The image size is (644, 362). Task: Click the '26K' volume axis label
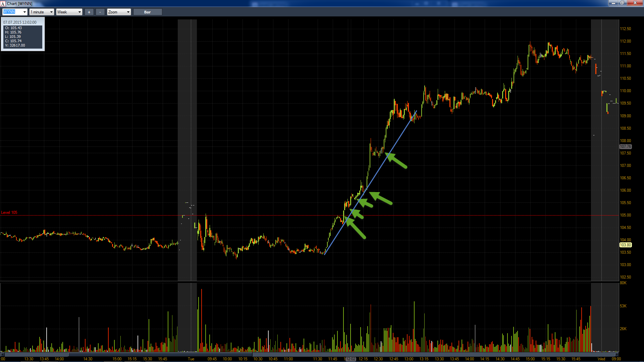coord(623,329)
